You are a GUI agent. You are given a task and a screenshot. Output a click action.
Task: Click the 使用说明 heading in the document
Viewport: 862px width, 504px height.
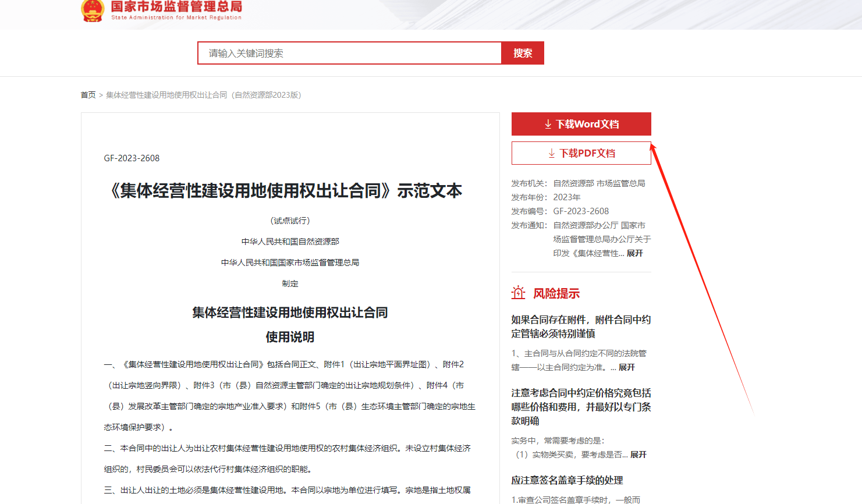tap(290, 337)
